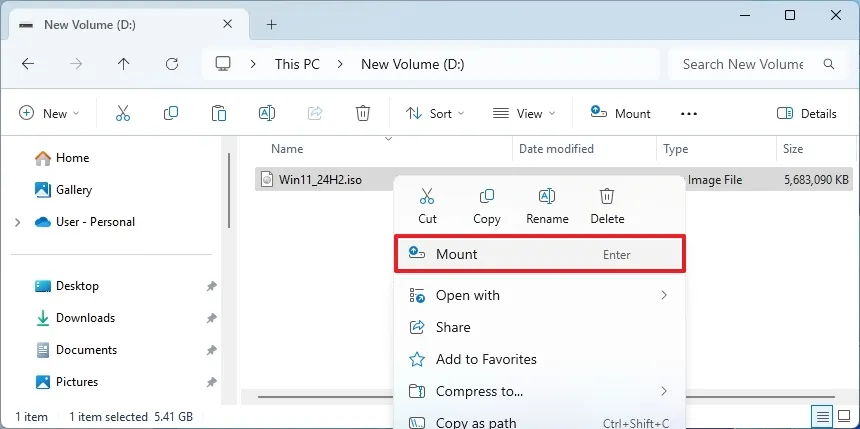Screen dimensions: 860x429
Task: Close the New Volume (D:) tab
Action: [x=228, y=25]
